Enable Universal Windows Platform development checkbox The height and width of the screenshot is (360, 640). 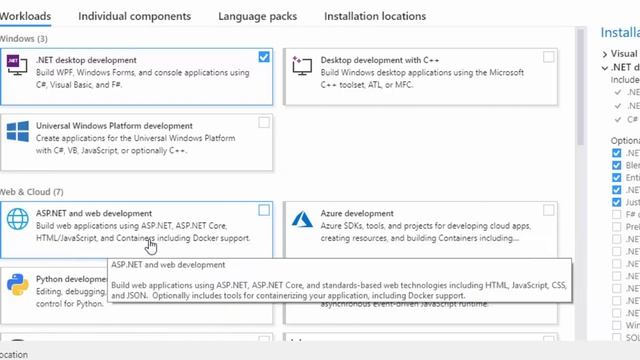point(264,122)
